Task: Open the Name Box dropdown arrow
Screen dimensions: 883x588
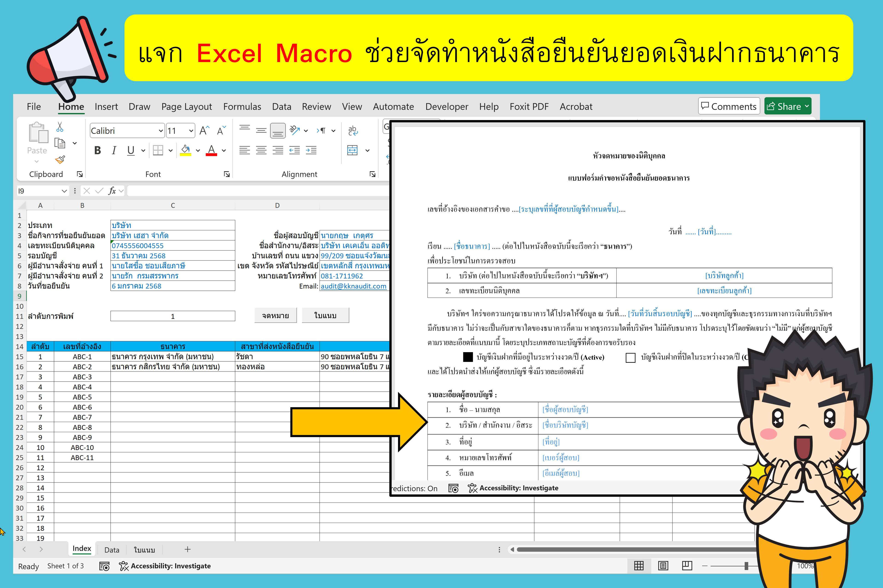Action: 64,191
